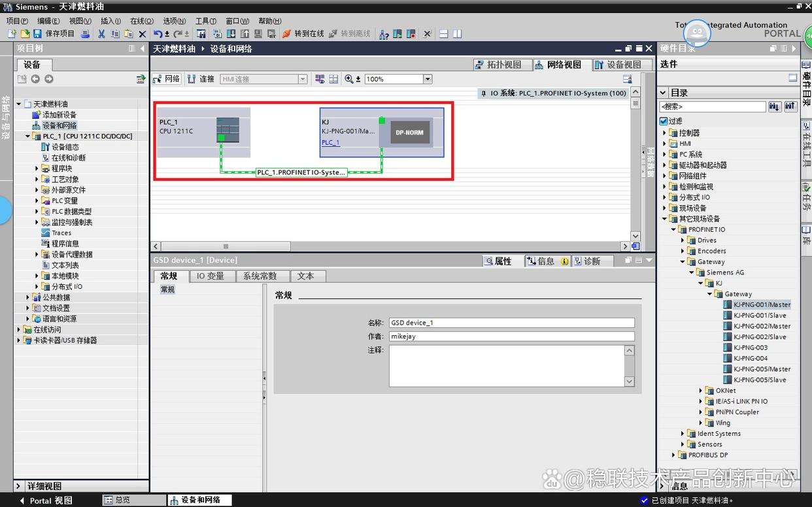Expand the 详细视图 details view panel

(20, 486)
